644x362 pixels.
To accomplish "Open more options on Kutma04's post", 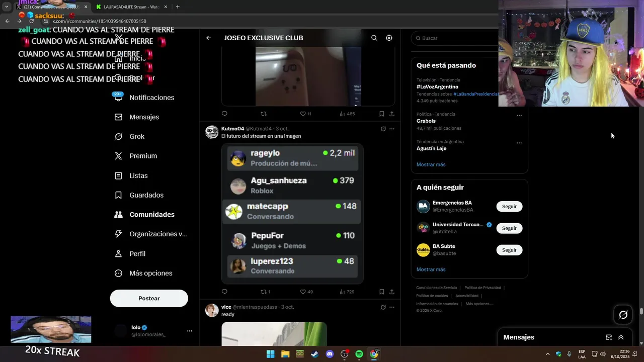I will 392,129.
